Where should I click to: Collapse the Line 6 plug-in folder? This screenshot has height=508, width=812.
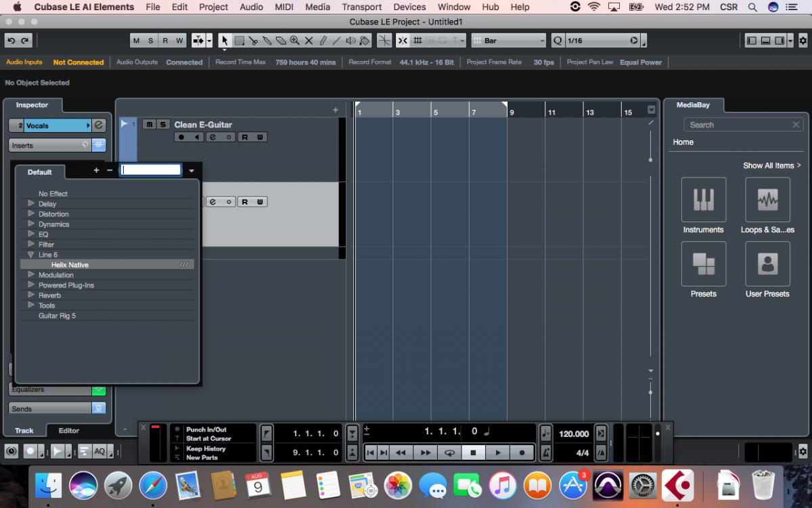click(x=31, y=255)
